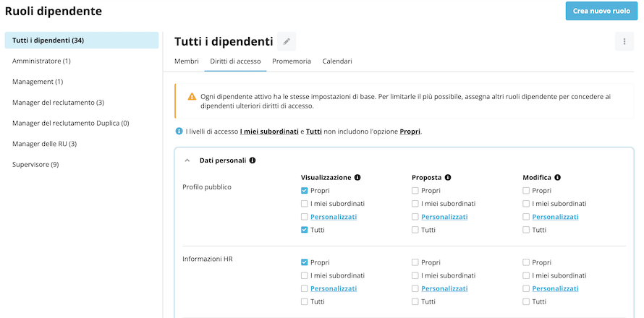Image resolution: width=644 pixels, height=318 pixels.
Task: Open Personalizzati link under Modifica, Informazioni HR
Action: 555,288
